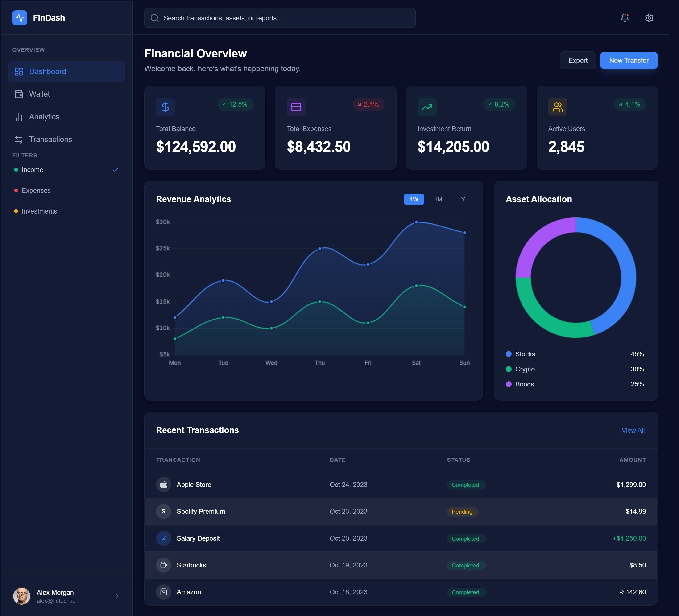Click the Starbucks coffee cup icon
This screenshot has width=679, height=616.
(164, 565)
